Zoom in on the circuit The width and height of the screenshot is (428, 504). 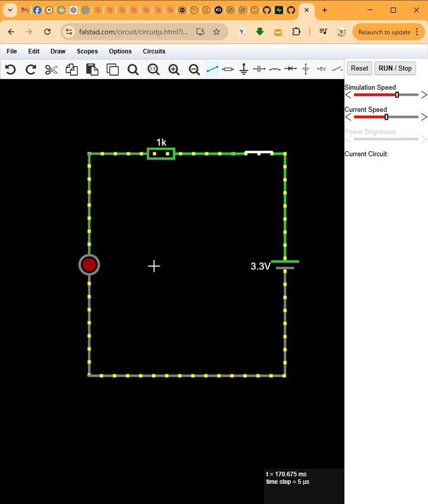coord(174,70)
